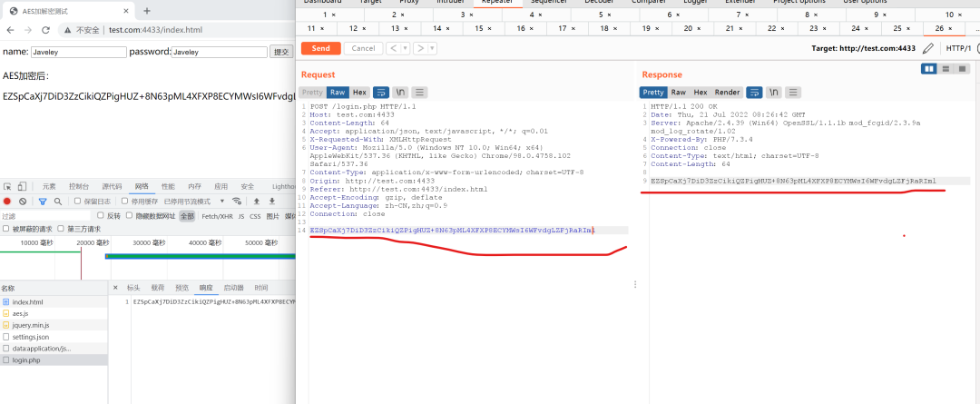The width and height of the screenshot is (980, 404).
Task: Check the 反转 filter option
Action: coord(101,216)
